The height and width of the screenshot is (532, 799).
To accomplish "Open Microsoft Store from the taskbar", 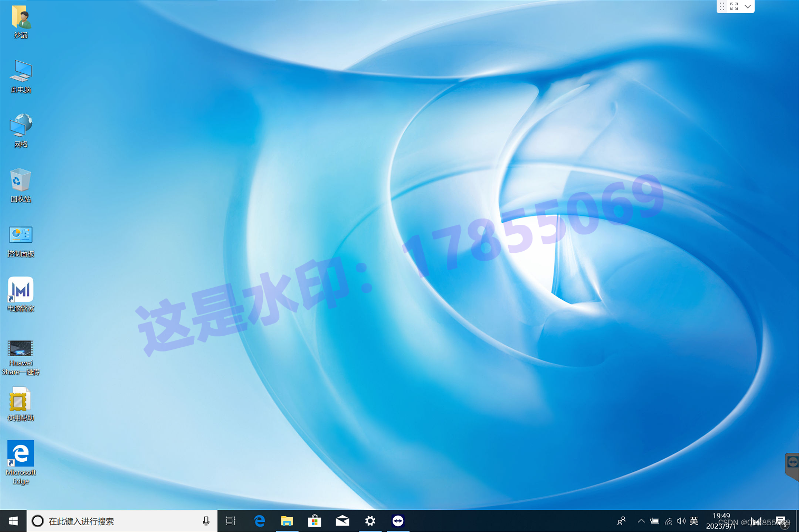I will coord(315,521).
